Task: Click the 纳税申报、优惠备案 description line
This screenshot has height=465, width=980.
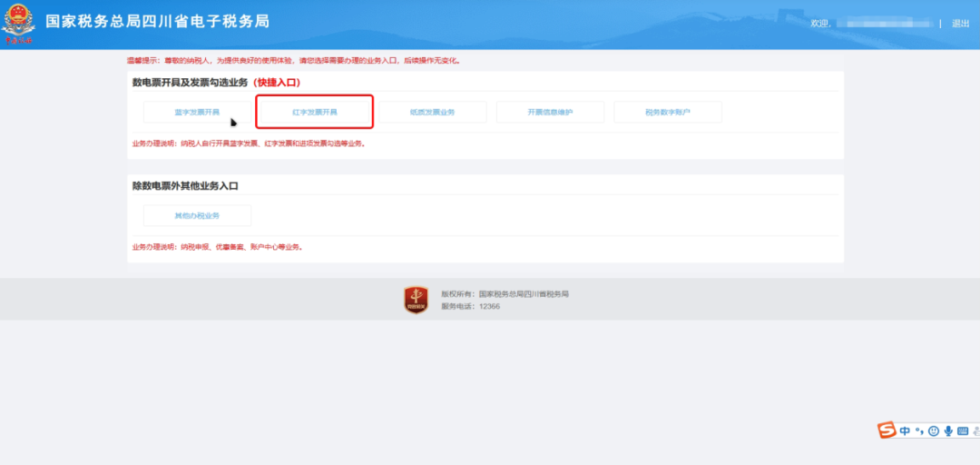Action: coord(218,247)
